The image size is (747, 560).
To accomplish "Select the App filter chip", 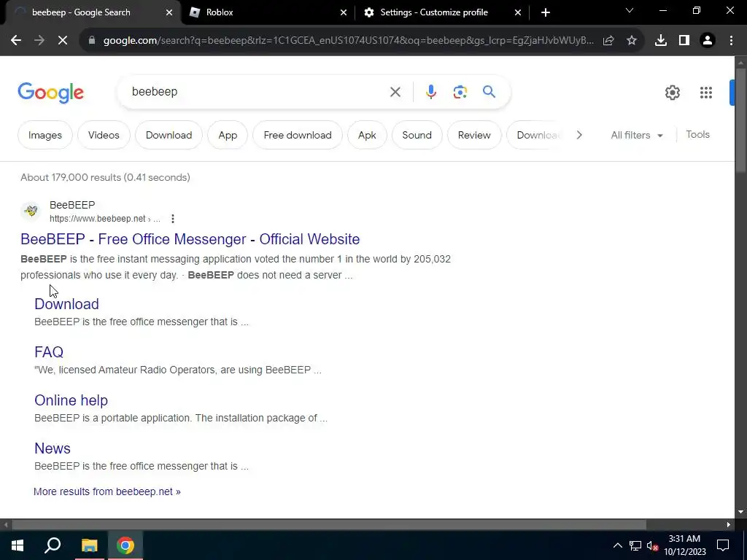I will click(x=228, y=135).
